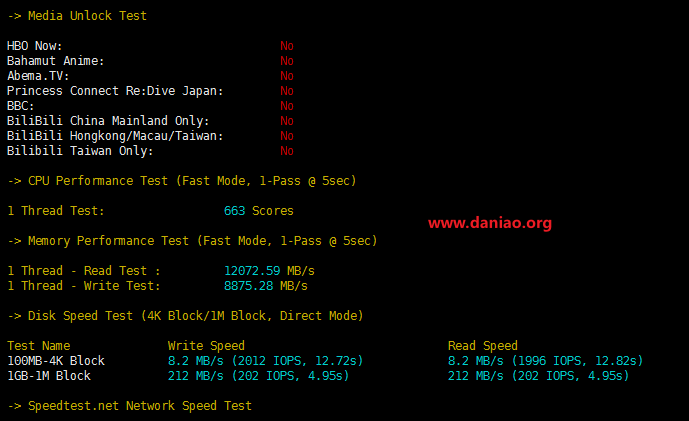
Task: Select the 663 Scores result
Action: coord(258,211)
